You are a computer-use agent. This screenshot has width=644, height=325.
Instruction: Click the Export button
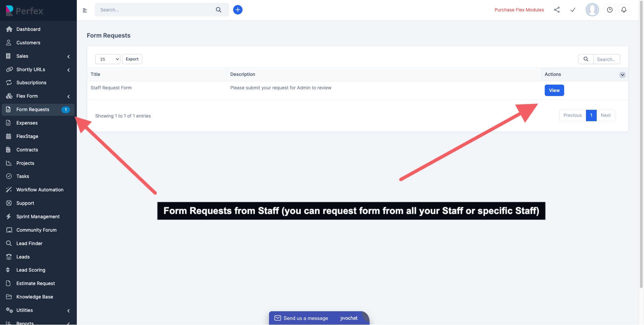(132, 59)
